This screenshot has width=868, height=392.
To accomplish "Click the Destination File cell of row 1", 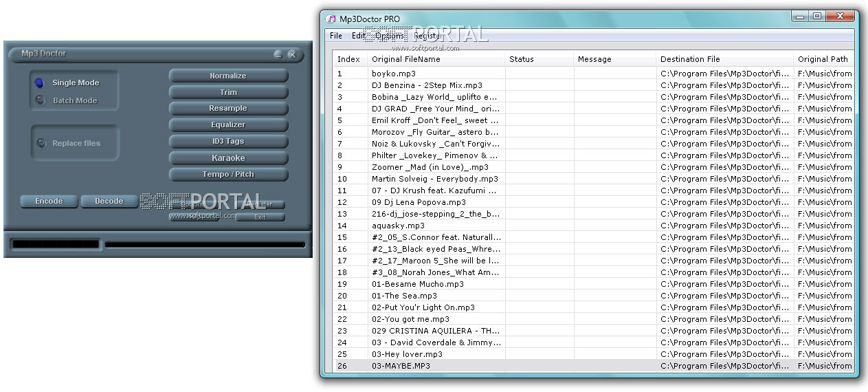I will [724, 74].
